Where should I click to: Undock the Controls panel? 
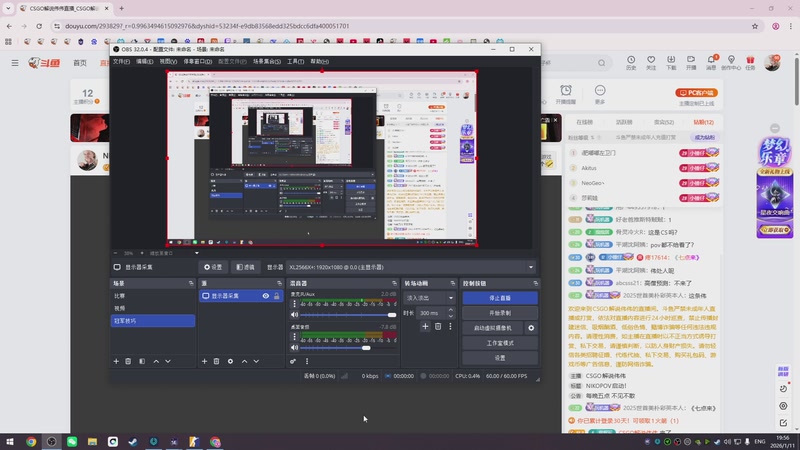coord(536,283)
